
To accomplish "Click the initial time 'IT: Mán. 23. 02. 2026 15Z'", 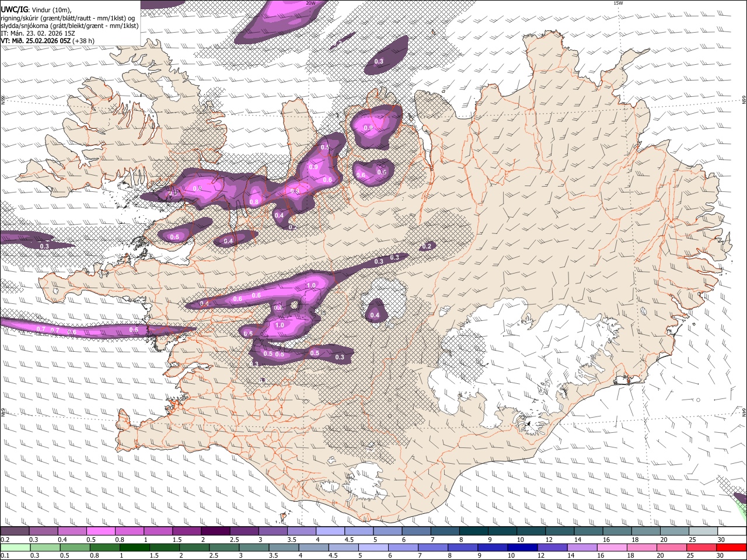I will point(38,33).
